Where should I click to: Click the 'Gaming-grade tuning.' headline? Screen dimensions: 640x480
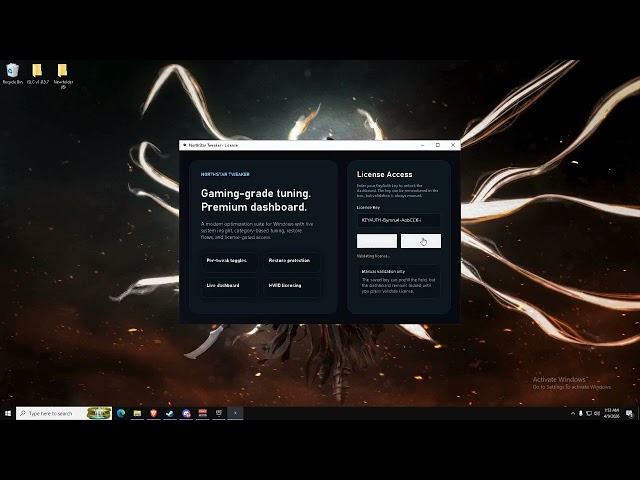[256, 193]
